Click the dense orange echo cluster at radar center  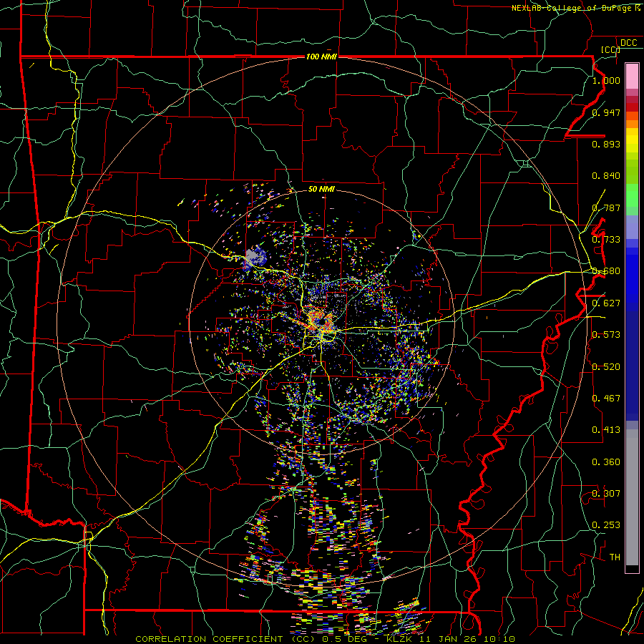[x=321, y=321]
